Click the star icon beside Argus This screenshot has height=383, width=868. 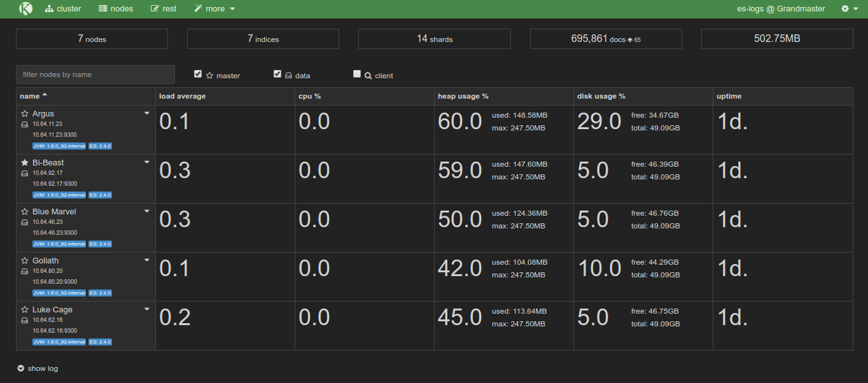(x=25, y=114)
